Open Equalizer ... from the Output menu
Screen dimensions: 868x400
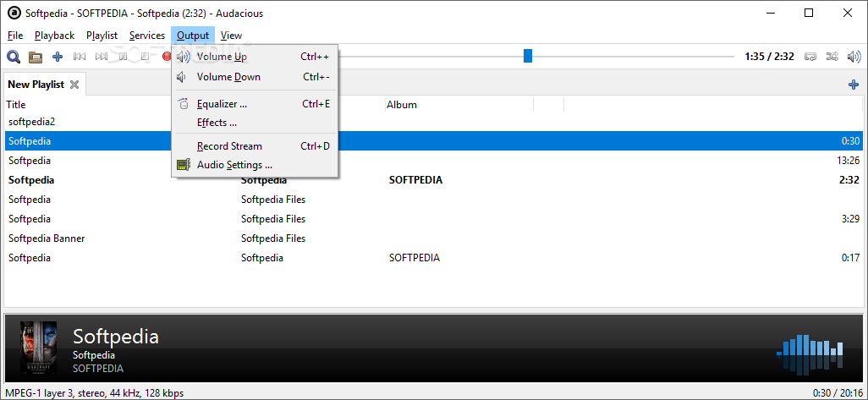[x=255, y=104]
